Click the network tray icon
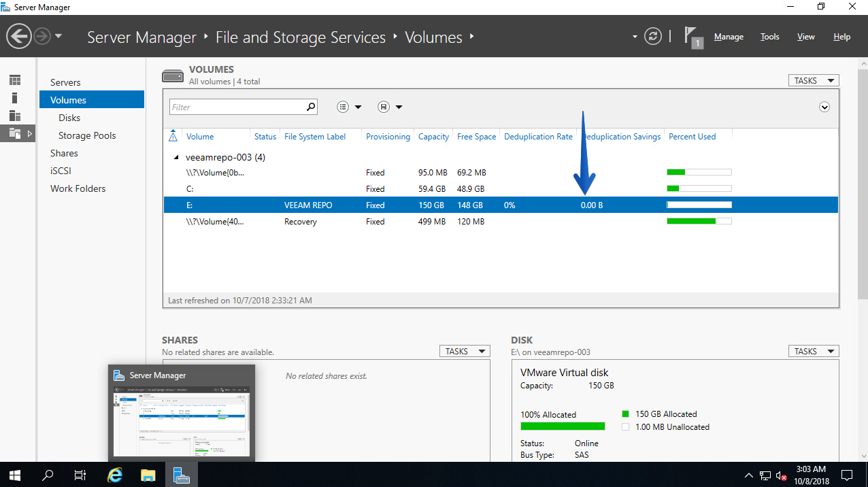868x487 pixels. [x=765, y=475]
